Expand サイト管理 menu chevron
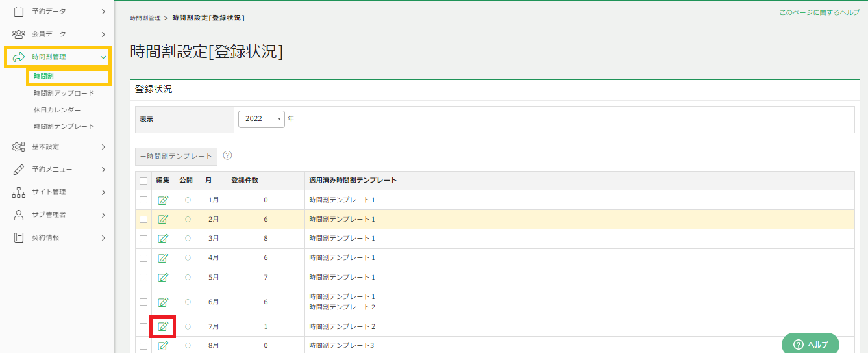868x353 pixels. (103, 192)
